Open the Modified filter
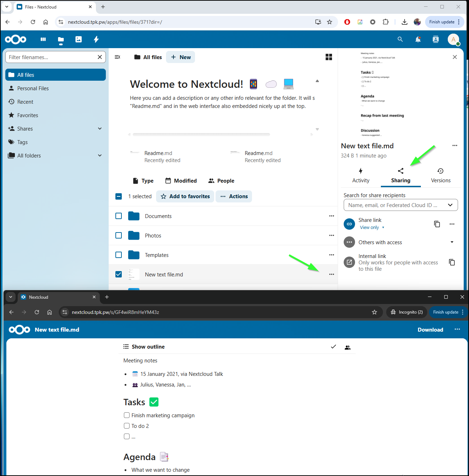The image size is (469, 476). pos(181,181)
